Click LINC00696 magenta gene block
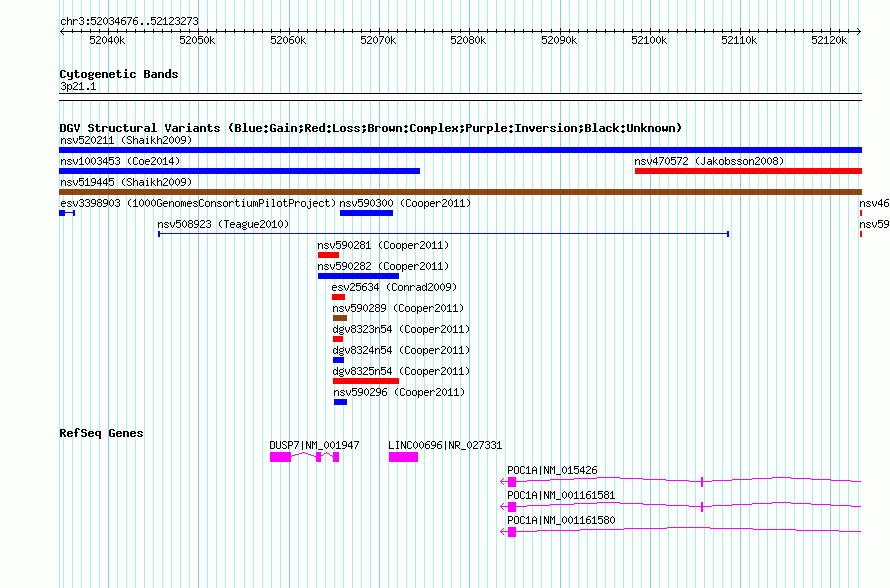Screen dimensions: 890x588 404,457
